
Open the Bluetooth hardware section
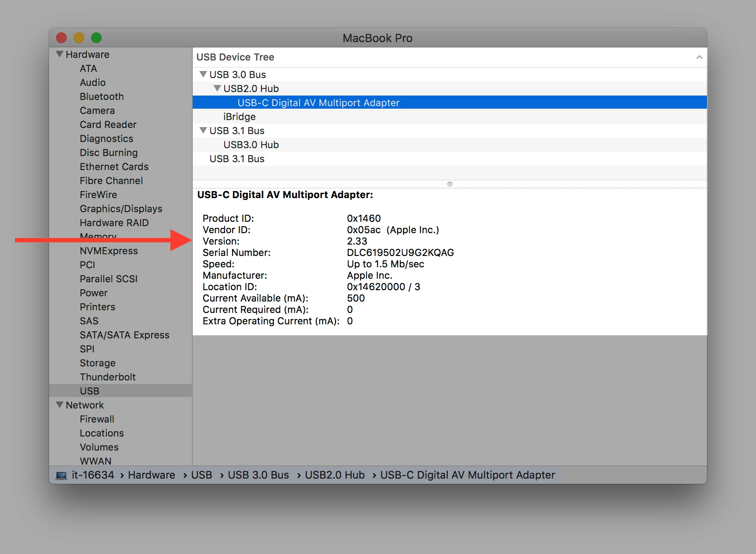(102, 97)
